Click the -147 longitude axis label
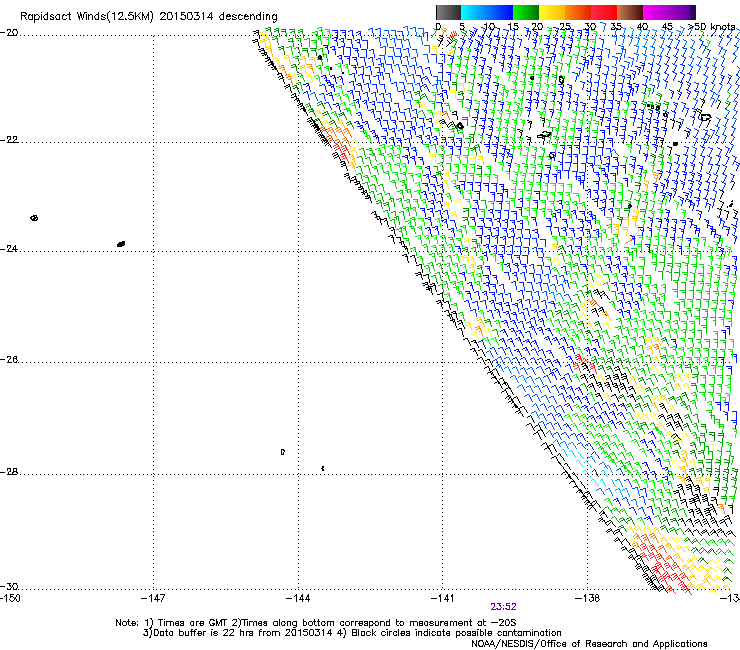The image size is (740, 650). click(x=153, y=599)
